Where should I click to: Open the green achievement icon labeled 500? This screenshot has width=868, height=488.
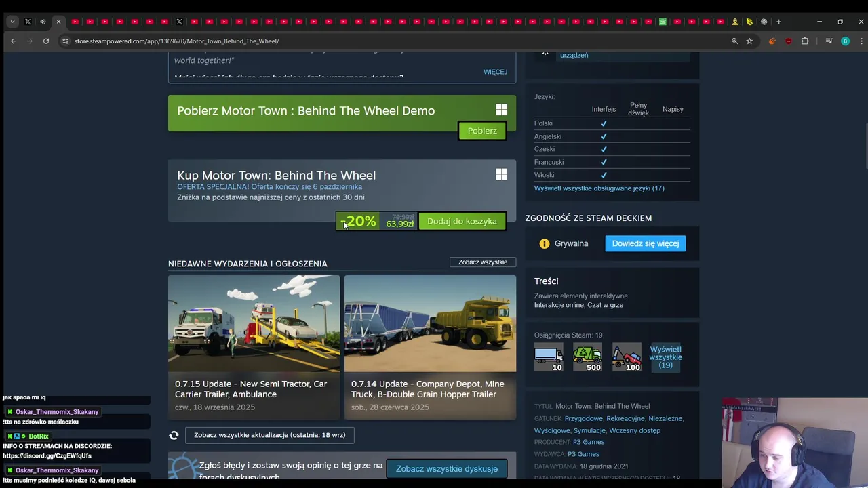pyautogui.click(x=587, y=357)
